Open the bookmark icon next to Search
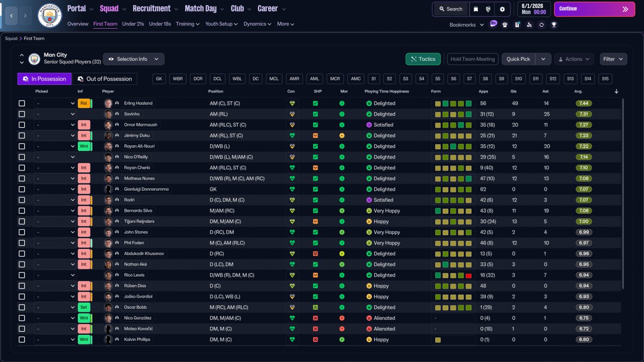 click(x=476, y=9)
